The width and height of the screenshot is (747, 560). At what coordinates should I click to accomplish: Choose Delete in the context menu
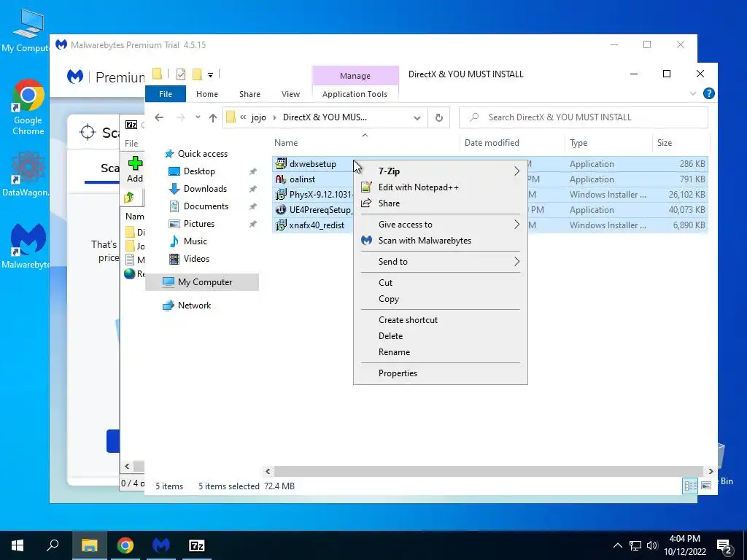(x=440, y=335)
